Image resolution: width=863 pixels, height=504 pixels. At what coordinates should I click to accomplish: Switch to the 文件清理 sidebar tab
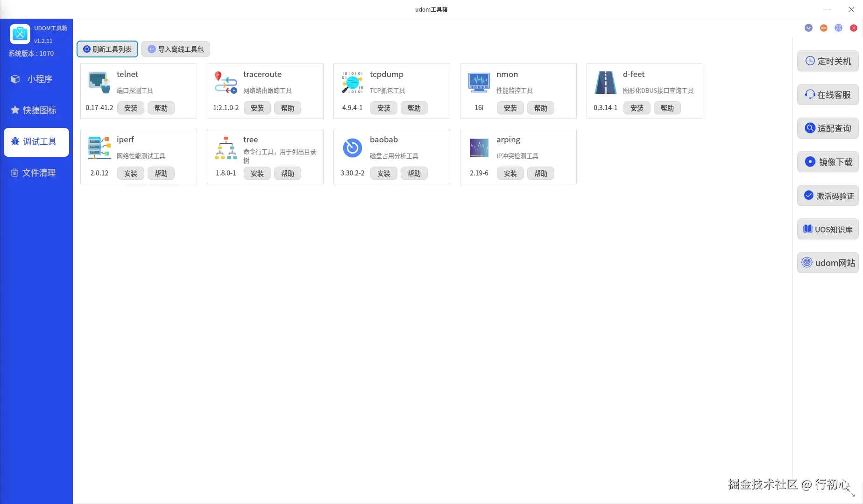tap(36, 173)
